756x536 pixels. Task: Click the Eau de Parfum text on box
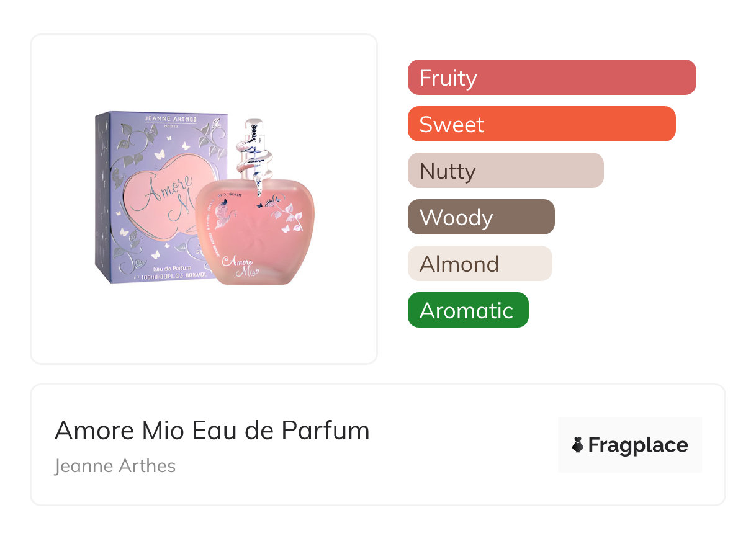pyautogui.click(x=156, y=269)
